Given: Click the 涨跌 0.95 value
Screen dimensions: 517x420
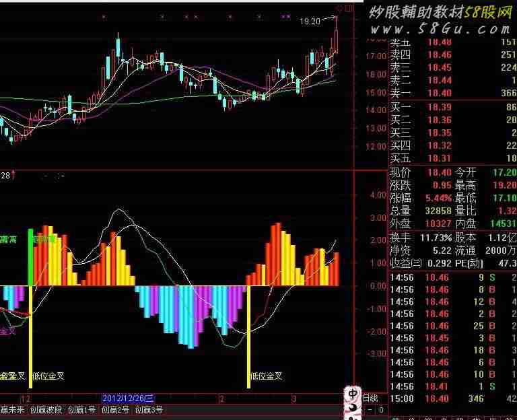Looking at the screenshot, I should coord(442,185).
